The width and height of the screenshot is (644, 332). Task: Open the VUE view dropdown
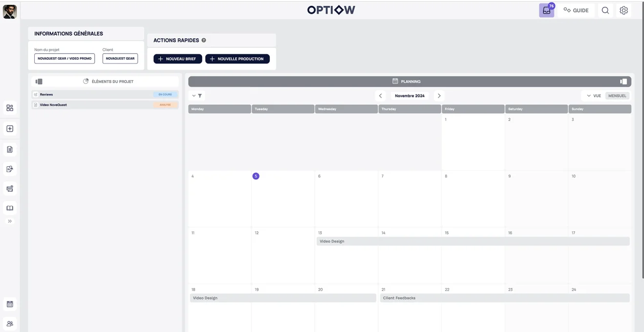(594, 96)
